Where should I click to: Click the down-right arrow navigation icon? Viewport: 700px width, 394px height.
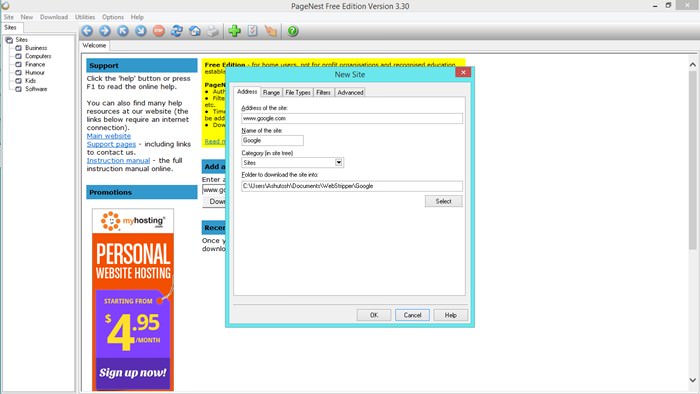141,31
